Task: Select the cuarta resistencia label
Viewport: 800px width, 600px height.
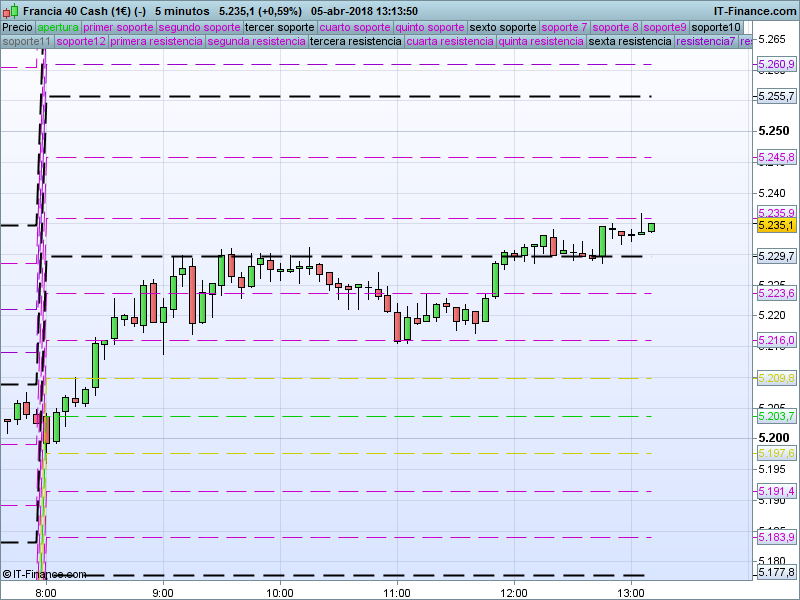Action: point(450,41)
